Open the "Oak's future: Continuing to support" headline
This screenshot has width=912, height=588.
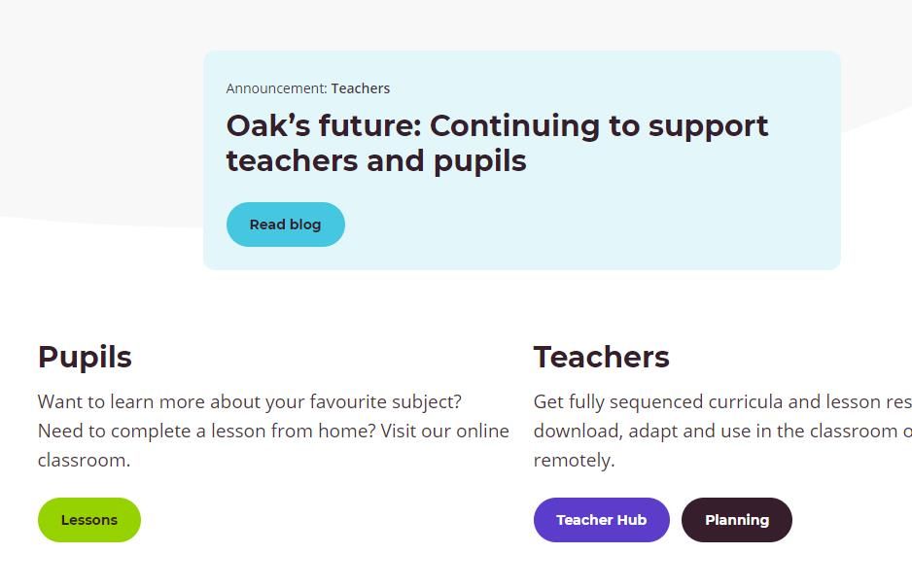[497, 126]
